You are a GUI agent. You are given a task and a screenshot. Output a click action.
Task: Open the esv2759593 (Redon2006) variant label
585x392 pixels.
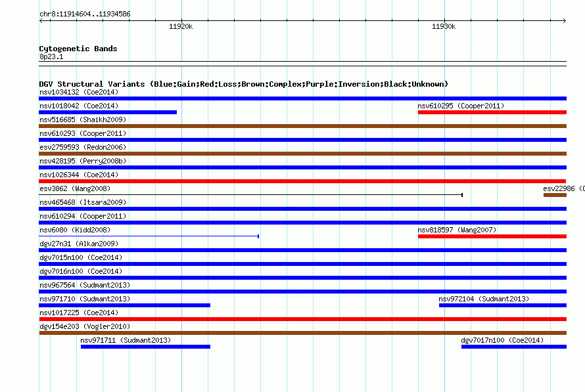[83, 147]
